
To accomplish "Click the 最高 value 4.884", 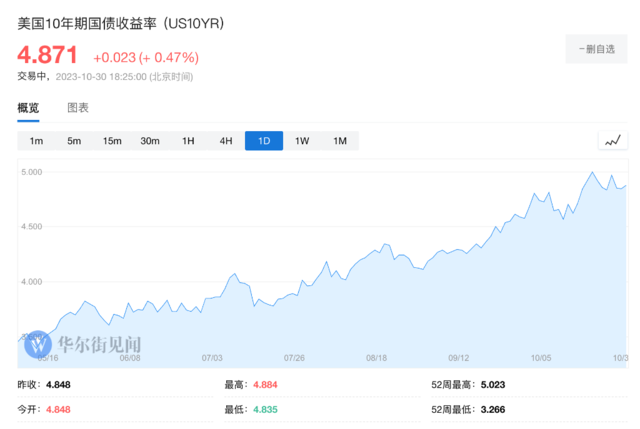I will click(x=265, y=385).
